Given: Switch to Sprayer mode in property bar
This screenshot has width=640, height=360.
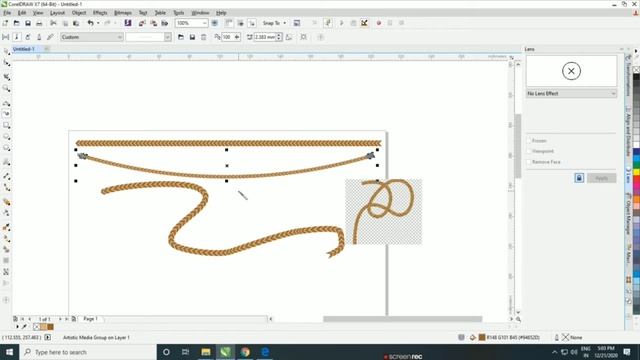Looking at the screenshot, I should tap(28, 37).
